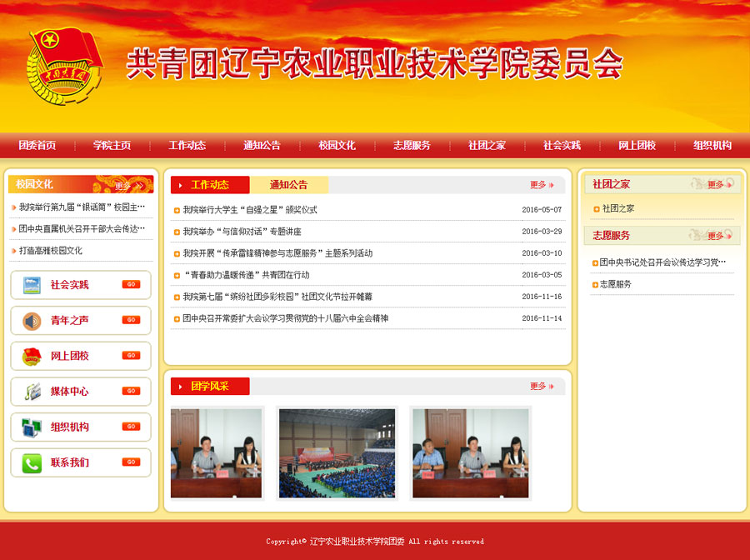Image resolution: width=750 pixels, height=560 pixels.
Task: Click the Communist Youth League emblem logo
Action: point(64,65)
